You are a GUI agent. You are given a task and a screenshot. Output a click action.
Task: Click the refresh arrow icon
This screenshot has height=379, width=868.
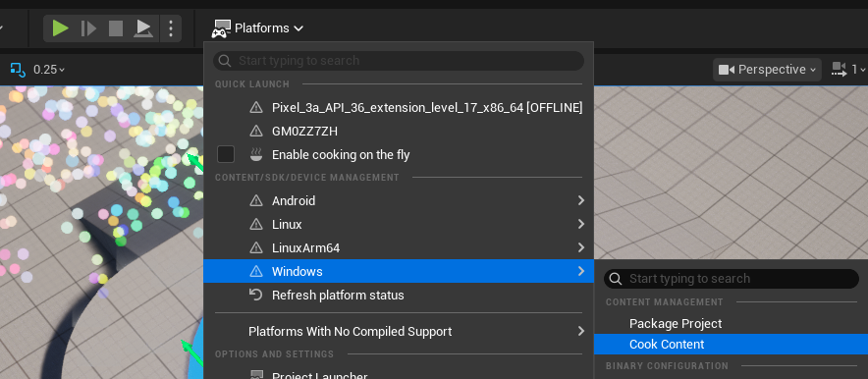click(255, 295)
